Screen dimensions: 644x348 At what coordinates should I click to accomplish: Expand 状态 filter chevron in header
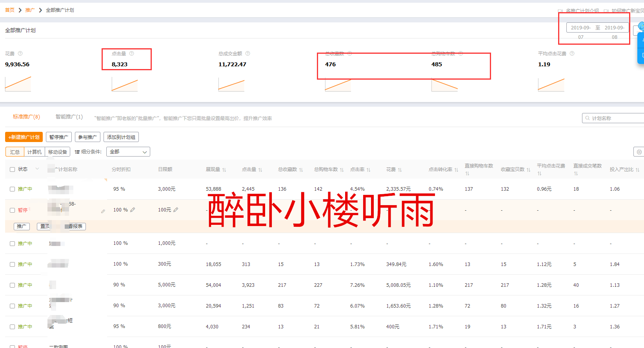click(x=37, y=169)
